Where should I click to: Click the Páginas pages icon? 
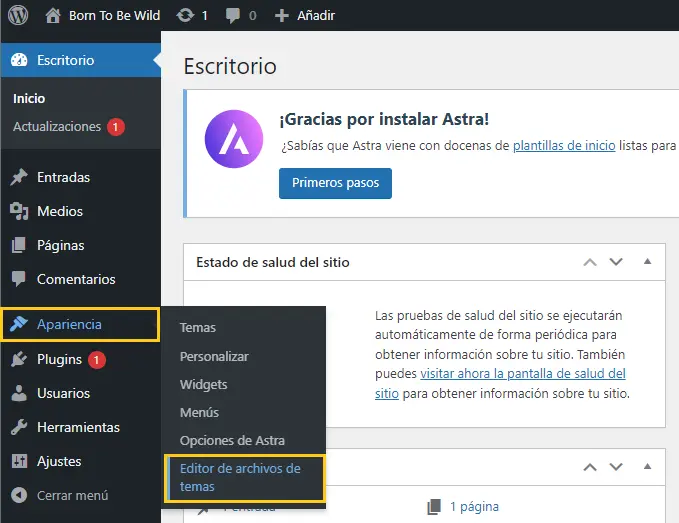tap(19, 245)
